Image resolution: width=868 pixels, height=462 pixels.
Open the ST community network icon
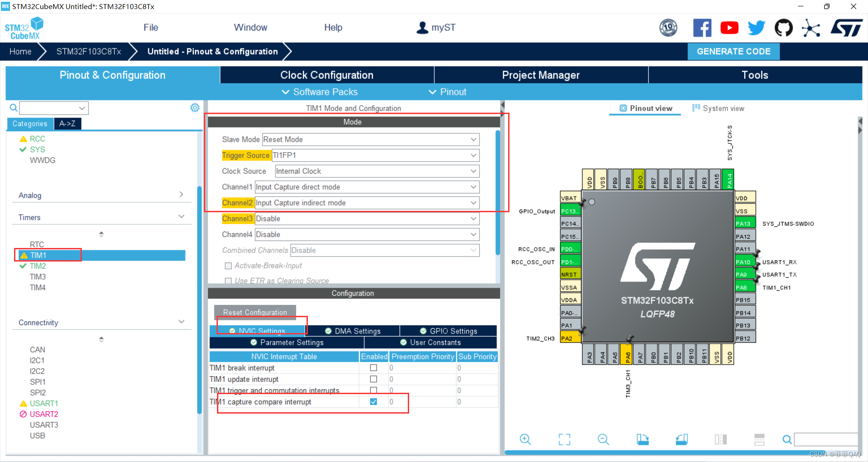pyautogui.click(x=811, y=28)
